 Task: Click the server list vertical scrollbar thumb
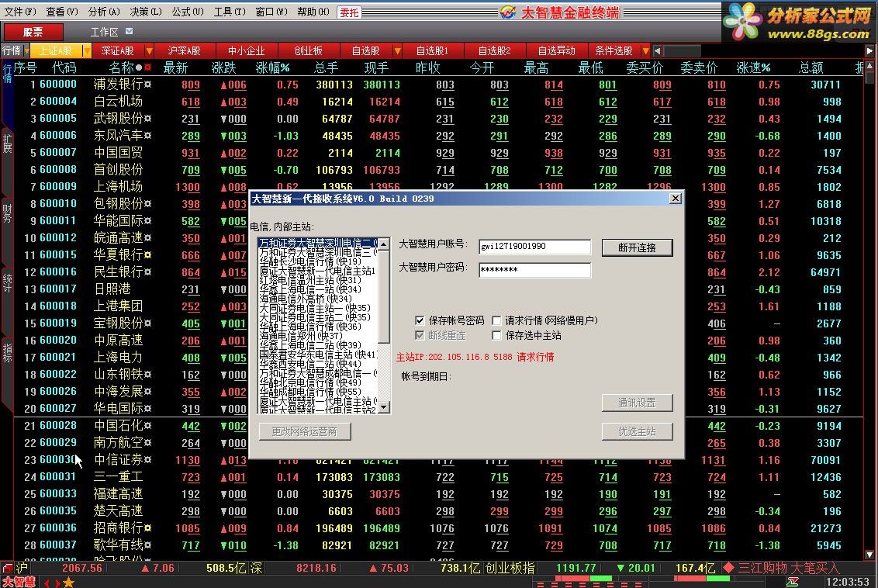384,297
